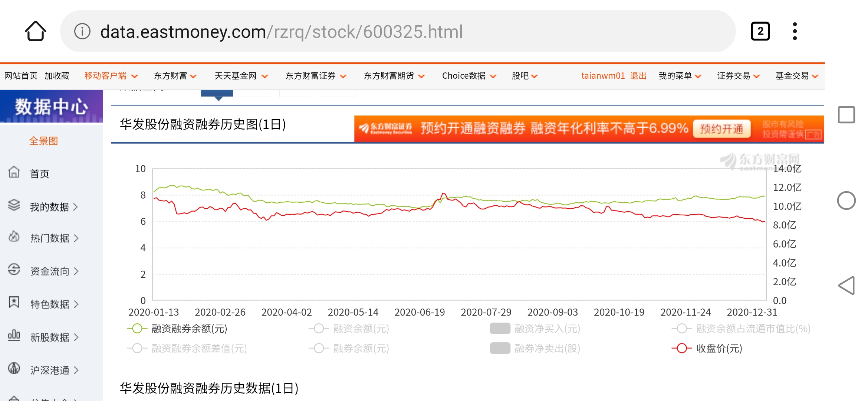This screenshot has height=401, width=868.
Task: Click the 退出 logout link
Action: (638, 76)
